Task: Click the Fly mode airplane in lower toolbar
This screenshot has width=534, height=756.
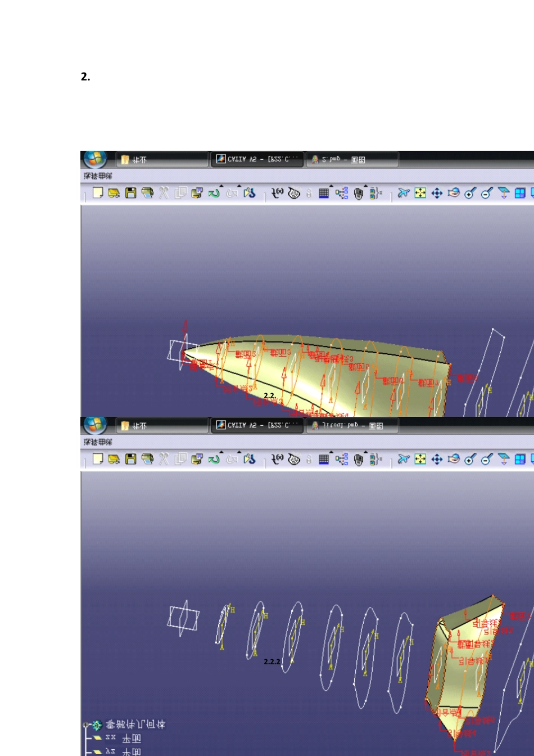Action: tap(404, 459)
